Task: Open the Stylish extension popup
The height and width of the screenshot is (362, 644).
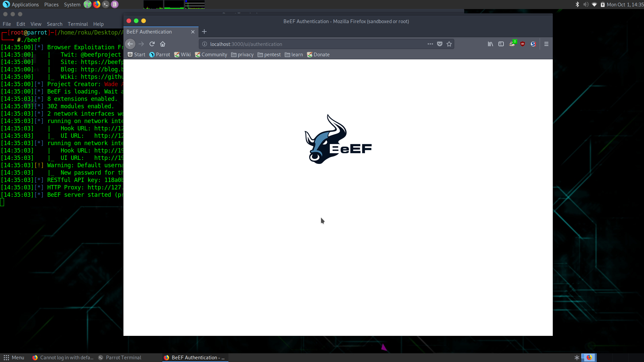Action: [x=533, y=44]
